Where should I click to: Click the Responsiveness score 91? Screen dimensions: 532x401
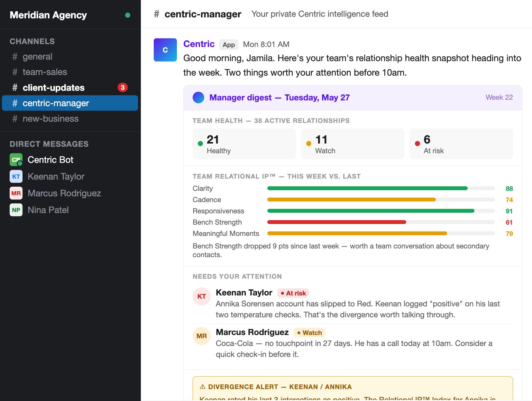[x=509, y=211]
